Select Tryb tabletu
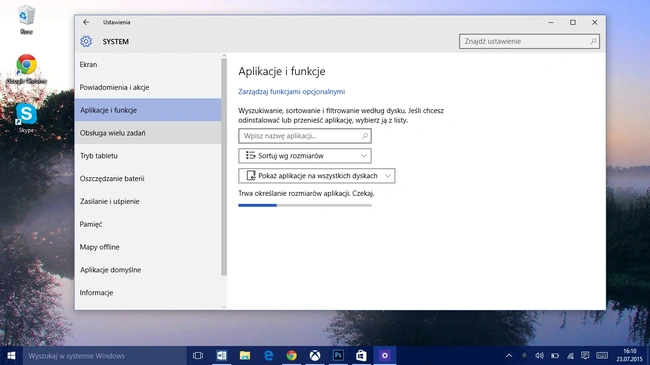The image size is (650, 365). point(148,156)
